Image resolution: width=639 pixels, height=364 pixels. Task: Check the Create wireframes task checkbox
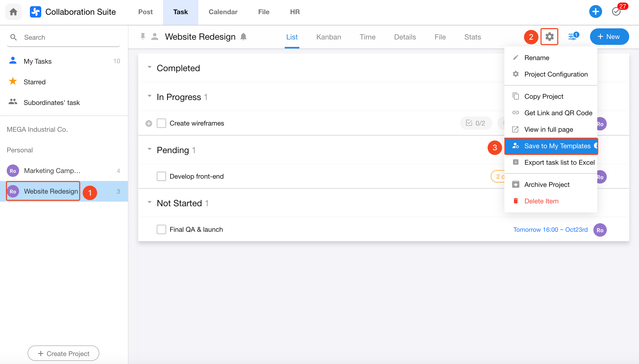[x=161, y=123]
